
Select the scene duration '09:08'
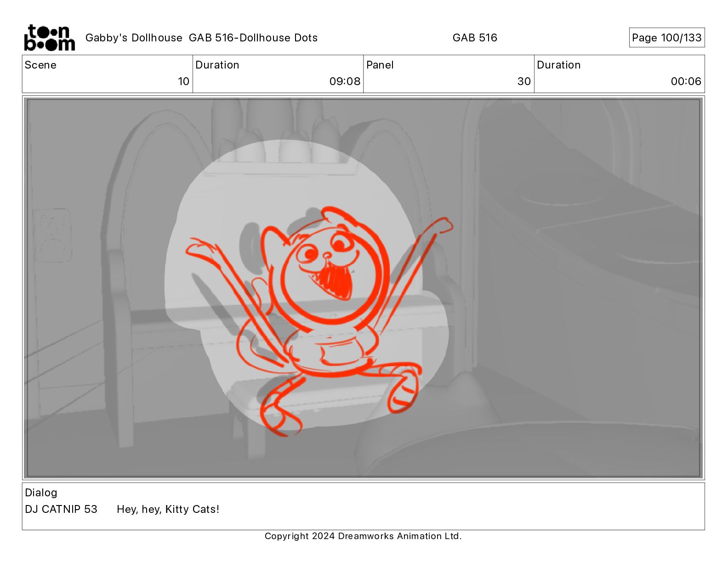pos(345,81)
